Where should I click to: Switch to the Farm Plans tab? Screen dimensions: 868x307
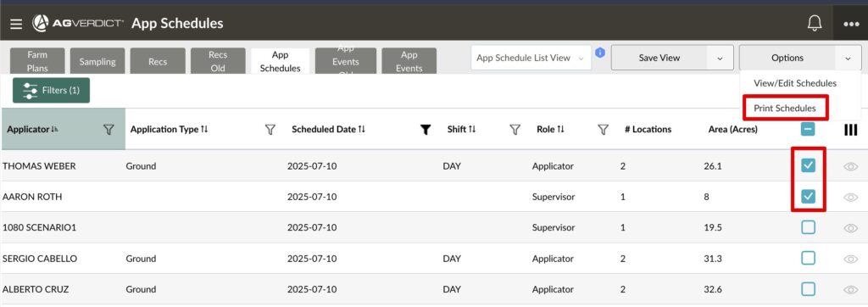tap(37, 61)
